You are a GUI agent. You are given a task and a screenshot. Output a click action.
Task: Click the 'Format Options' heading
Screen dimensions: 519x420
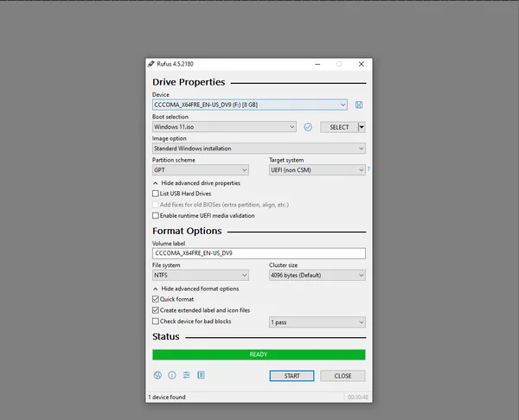[x=187, y=231]
